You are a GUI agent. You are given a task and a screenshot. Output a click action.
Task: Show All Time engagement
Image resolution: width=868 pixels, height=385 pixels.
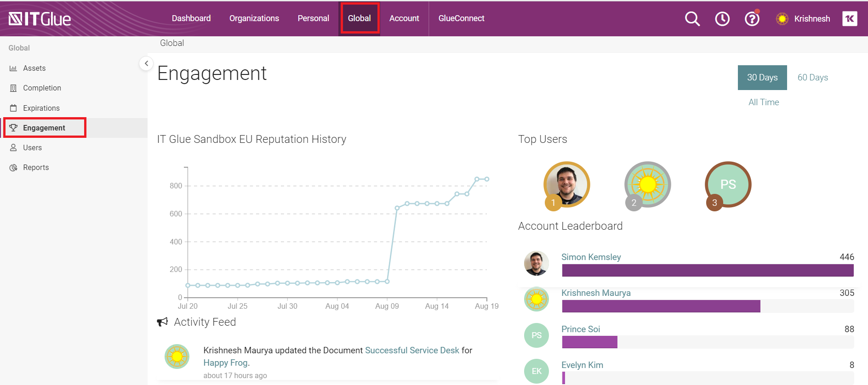(x=764, y=102)
